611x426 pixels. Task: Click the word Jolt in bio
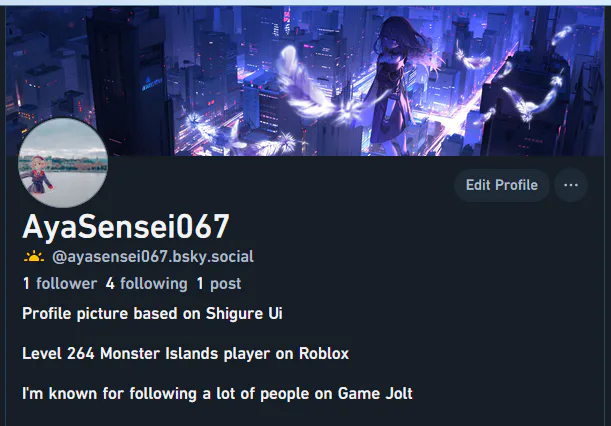pos(399,394)
